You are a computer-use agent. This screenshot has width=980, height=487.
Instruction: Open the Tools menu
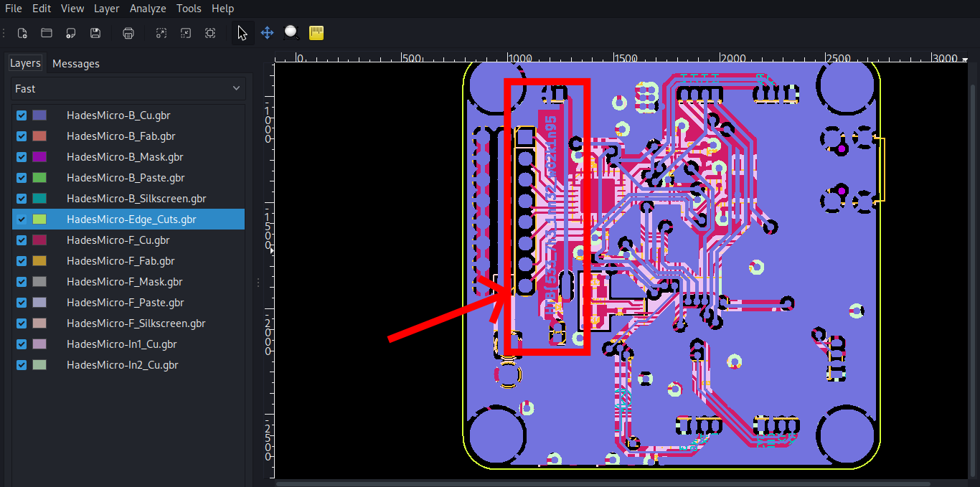pyautogui.click(x=189, y=9)
